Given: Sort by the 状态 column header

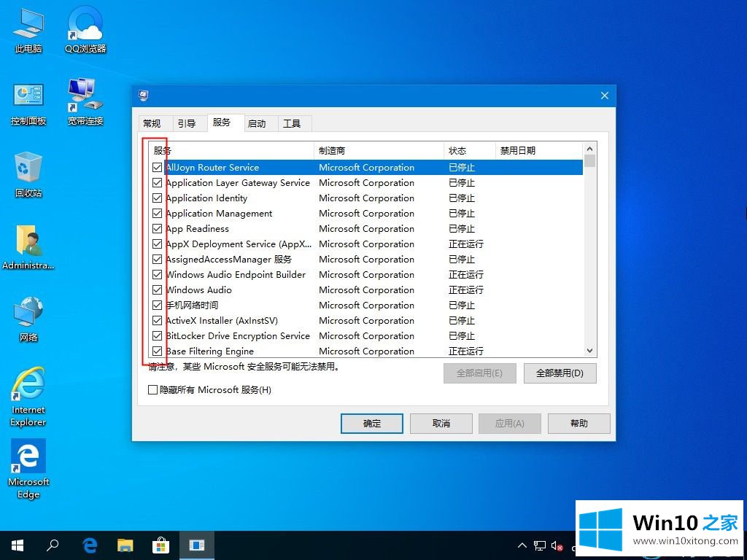Looking at the screenshot, I should (470, 151).
